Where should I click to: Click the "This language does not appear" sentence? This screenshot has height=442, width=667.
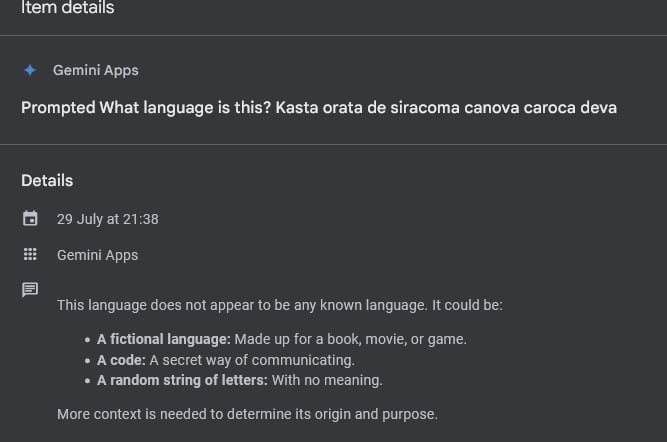(279, 305)
